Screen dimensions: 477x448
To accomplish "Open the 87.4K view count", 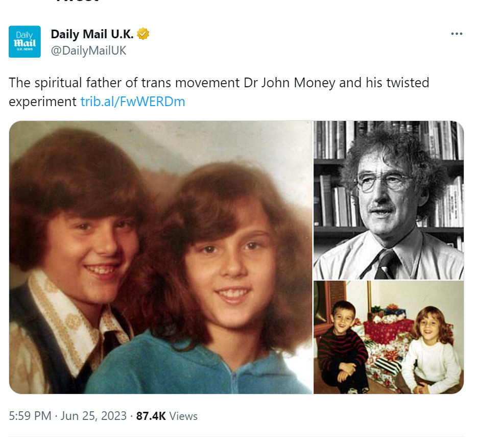I will pos(151,416).
